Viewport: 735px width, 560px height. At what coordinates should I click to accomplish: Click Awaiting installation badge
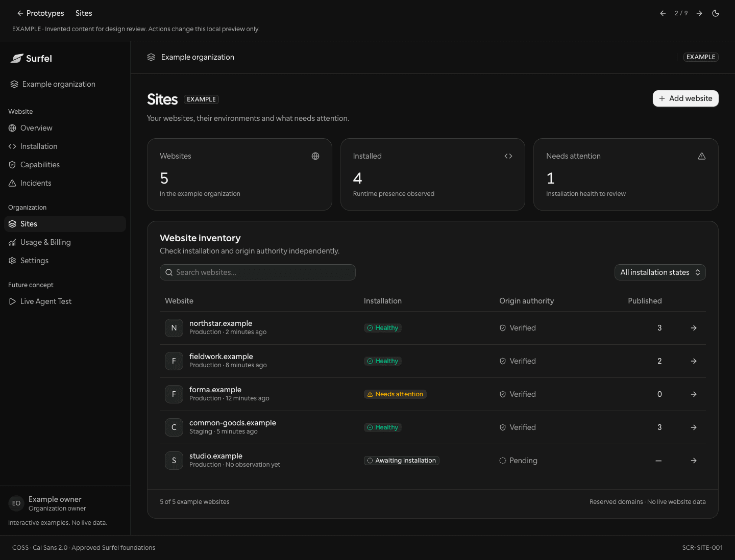coord(402,461)
